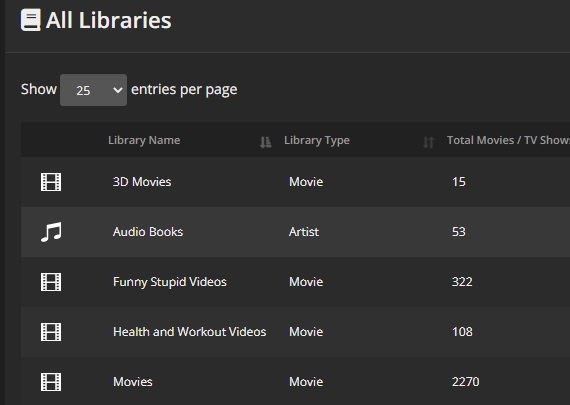Click the All Libraries book icon
This screenshot has height=405, width=570.
pyautogui.click(x=31, y=20)
